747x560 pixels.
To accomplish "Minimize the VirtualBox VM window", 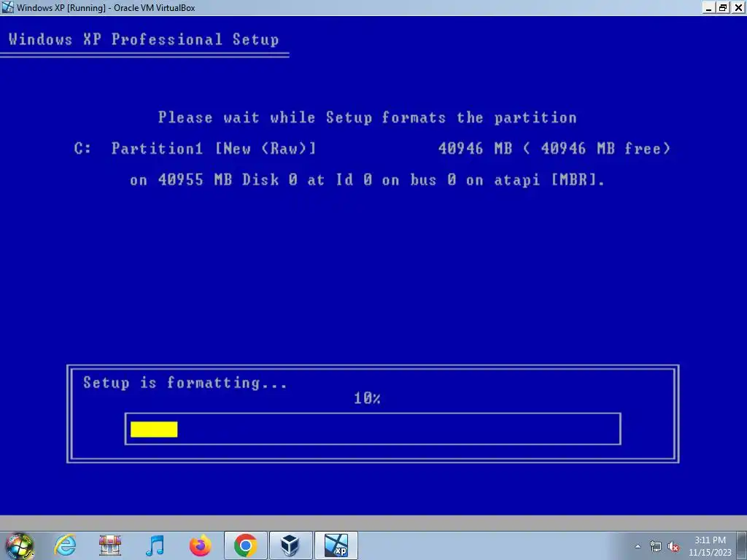I will [709, 7].
